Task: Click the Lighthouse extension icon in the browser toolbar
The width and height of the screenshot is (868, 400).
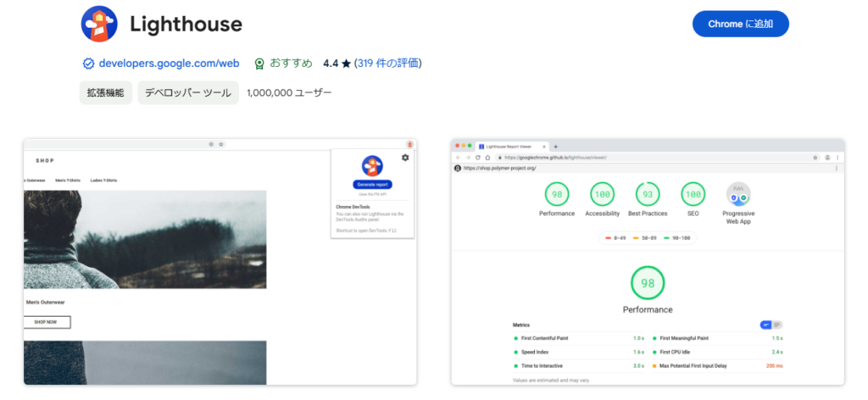Action: (409, 144)
